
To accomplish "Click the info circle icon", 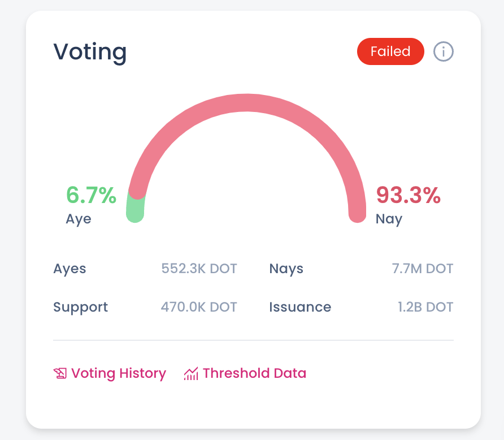I will coord(444,52).
